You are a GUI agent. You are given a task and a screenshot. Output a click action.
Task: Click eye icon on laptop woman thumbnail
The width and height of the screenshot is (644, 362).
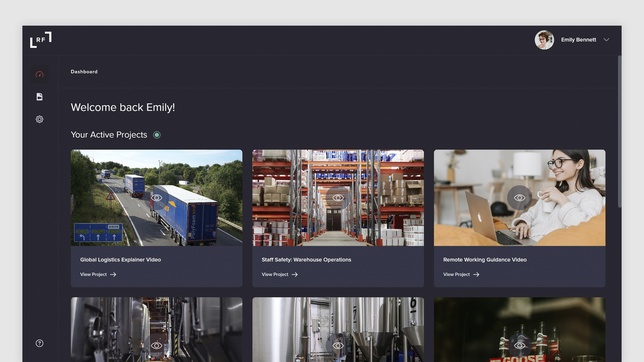pyautogui.click(x=519, y=198)
